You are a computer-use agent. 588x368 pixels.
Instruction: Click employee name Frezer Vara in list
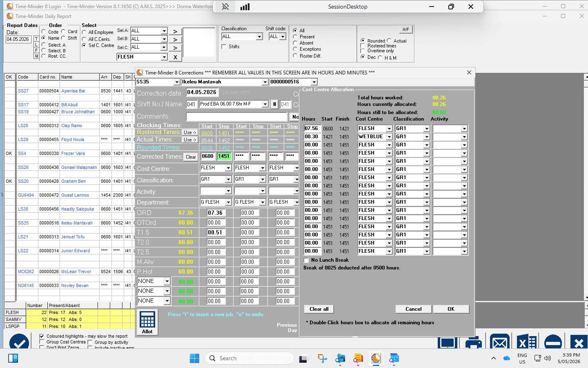click(x=73, y=154)
